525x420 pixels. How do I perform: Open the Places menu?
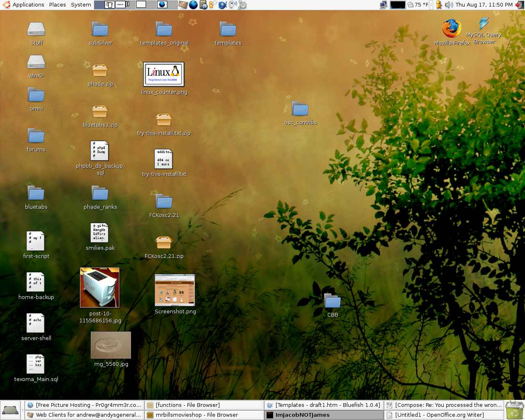[57, 5]
